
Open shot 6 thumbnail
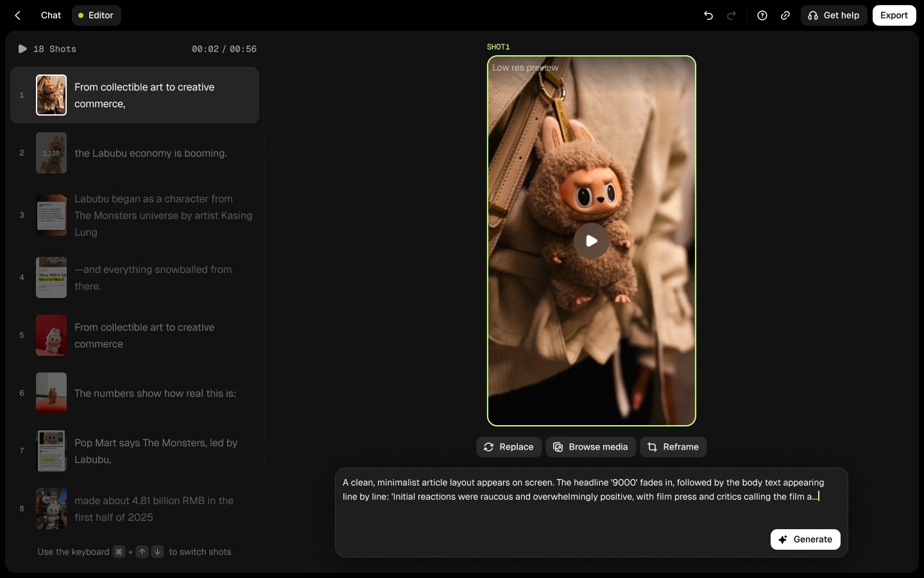click(51, 393)
